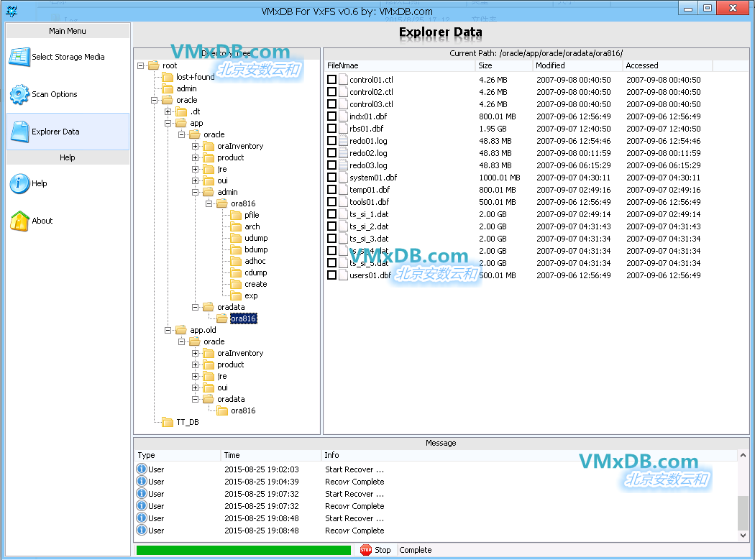Expand product under app/oracle
Screen dimensions: 755x560
click(195, 157)
